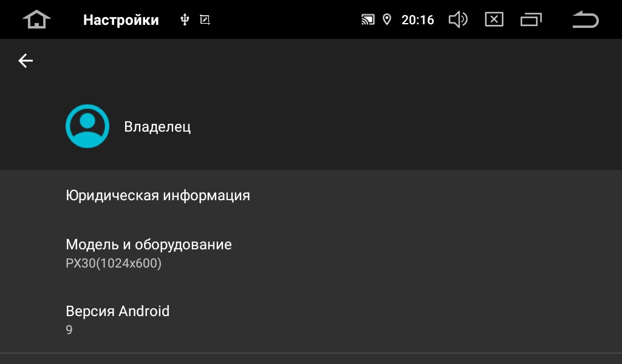Tap the screenshot capture icon

[x=205, y=20]
